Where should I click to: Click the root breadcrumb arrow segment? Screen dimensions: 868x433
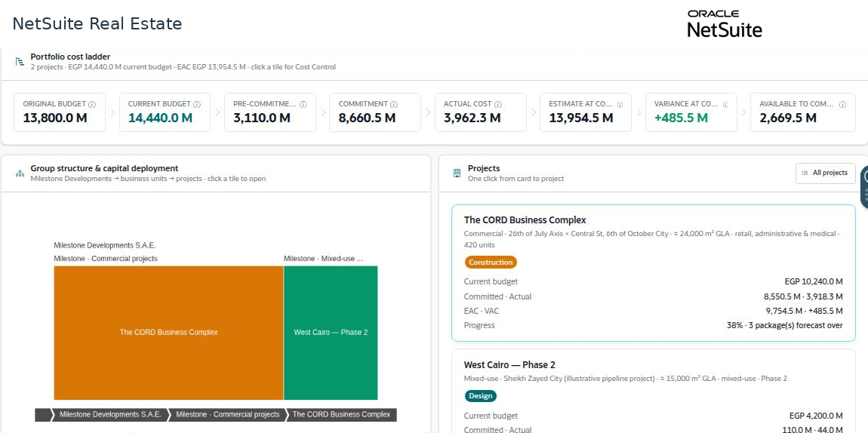coord(43,414)
